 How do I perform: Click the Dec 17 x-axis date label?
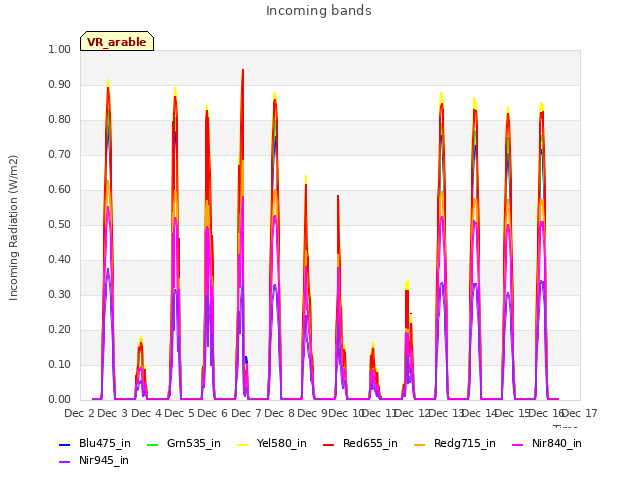580,413
